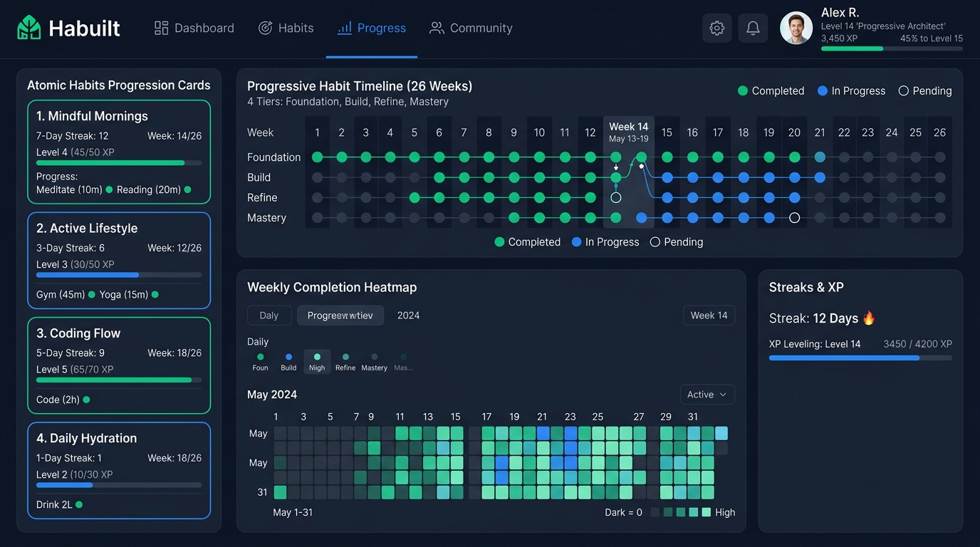Select week 26 in the timeline header

(x=939, y=132)
